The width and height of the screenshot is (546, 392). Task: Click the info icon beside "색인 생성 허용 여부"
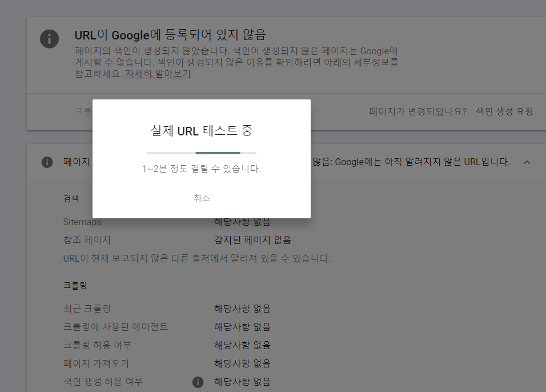tap(198, 382)
